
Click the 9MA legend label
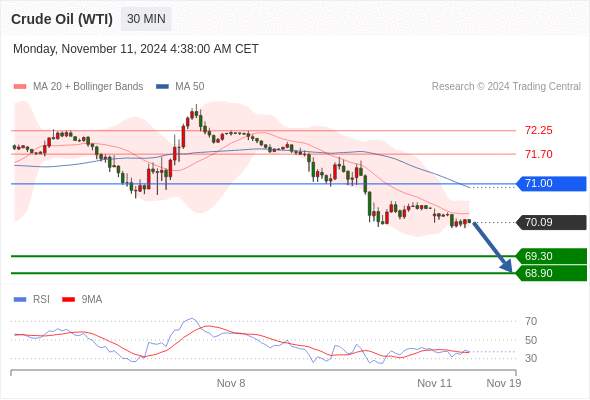coord(92,300)
